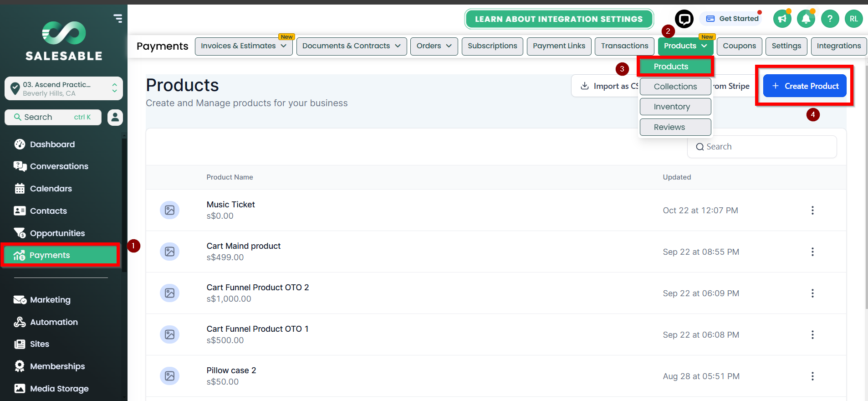Viewport: 868px width, 401px height.
Task: Open the Payment Links tab
Action: (x=559, y=46)
